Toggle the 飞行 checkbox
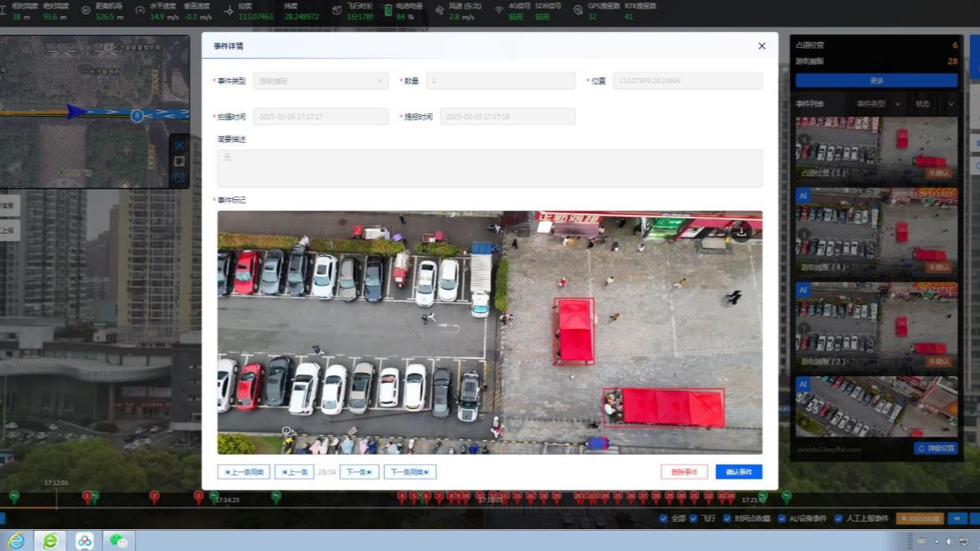The height and width of the screenshot is (551, 980). [x=693, y=519]
